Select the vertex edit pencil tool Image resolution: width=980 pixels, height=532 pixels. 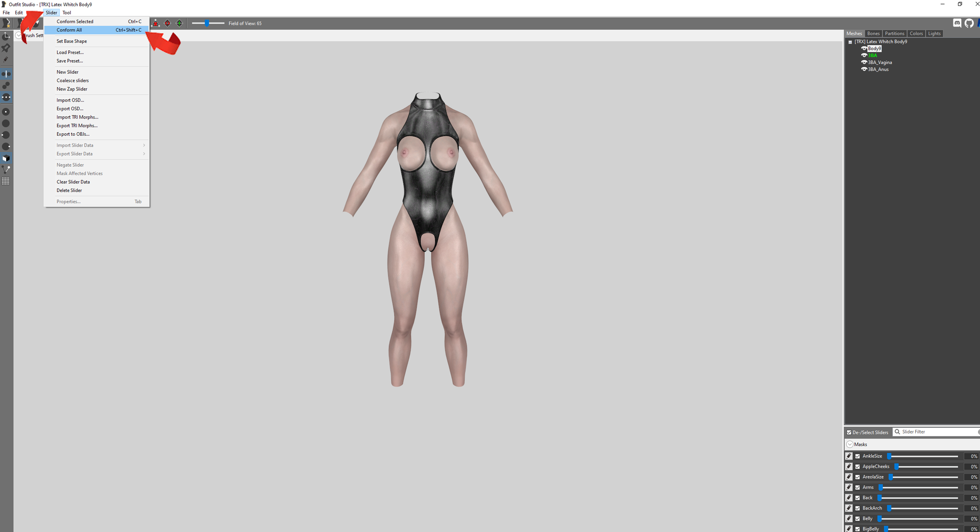pyautogui.click(x=6, y=59)
